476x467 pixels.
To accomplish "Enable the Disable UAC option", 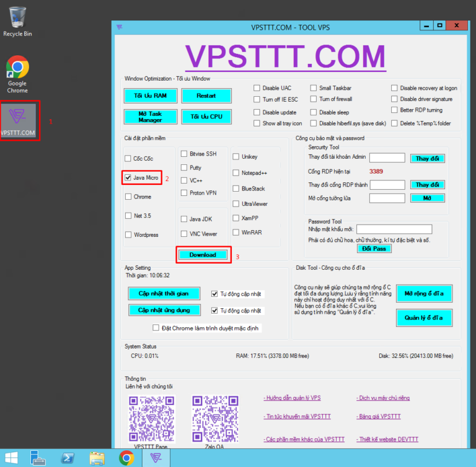I will tap(257, 88).
